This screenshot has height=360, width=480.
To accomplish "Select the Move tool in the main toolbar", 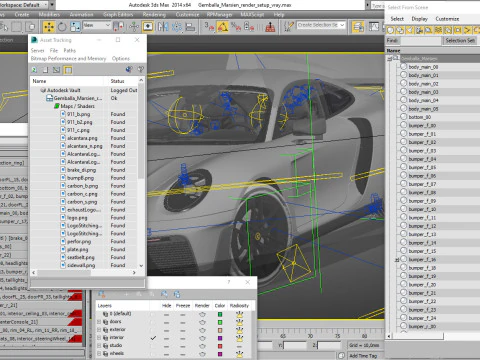I will (49, 26).
